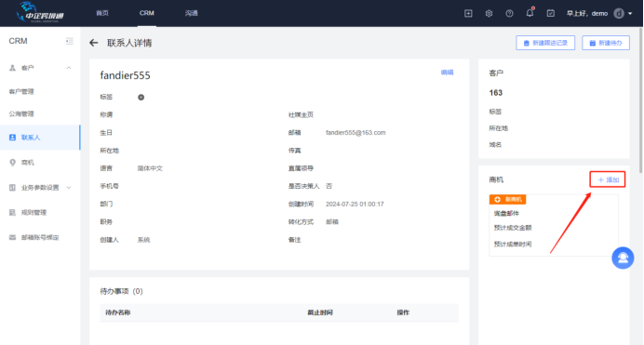Image resolution: width=644 pixels, height=345 pixels.
Task: Open 客户管理 in the sidebar
Action: (21, 91)
